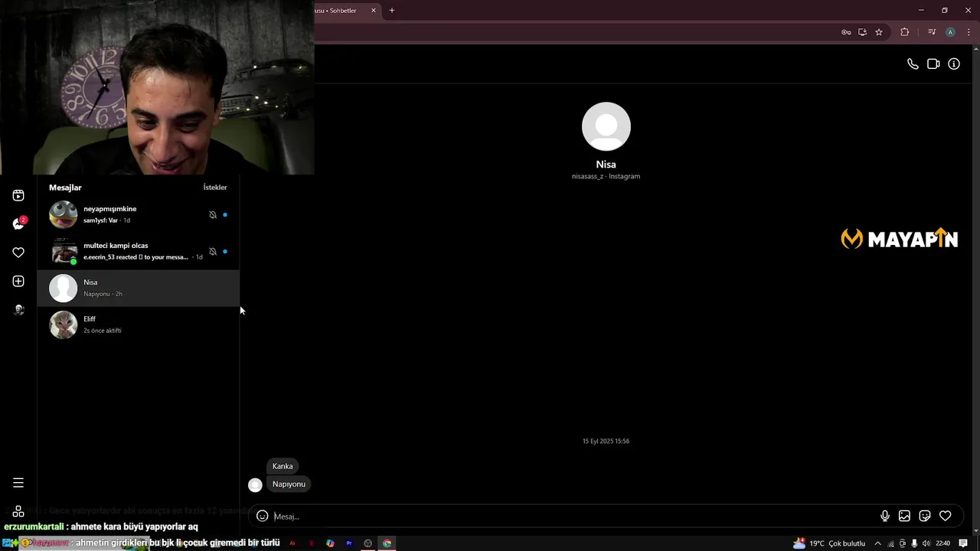Click Nisa's large profile picture
Image resolution: width=980 pixels, height=551 pixels.
pyautogui.click(x=606, y=126)
